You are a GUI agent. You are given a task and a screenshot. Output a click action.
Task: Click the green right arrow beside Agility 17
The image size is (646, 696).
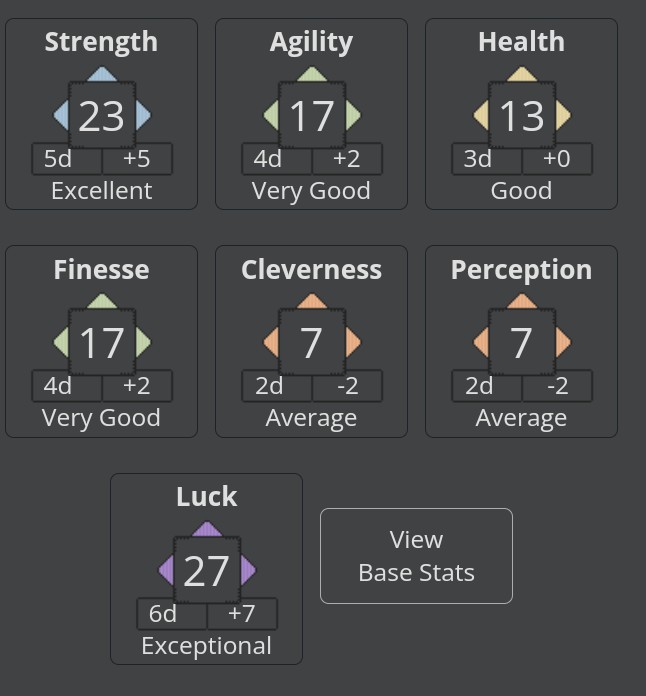353,115
